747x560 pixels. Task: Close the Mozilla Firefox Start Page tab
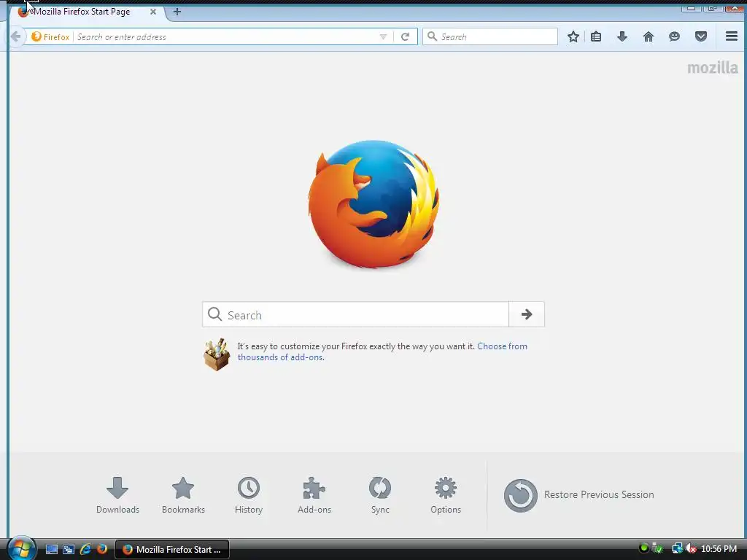coord(153,12)
